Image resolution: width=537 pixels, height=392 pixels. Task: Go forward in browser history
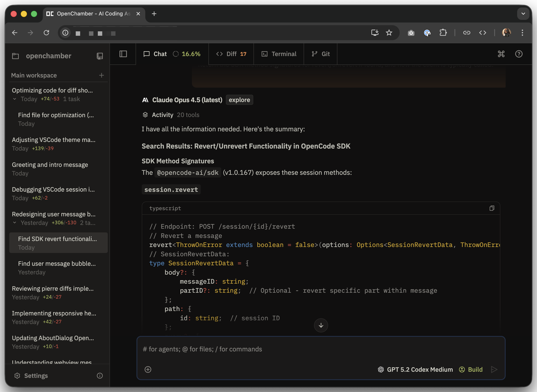click(x=30, y=33)
